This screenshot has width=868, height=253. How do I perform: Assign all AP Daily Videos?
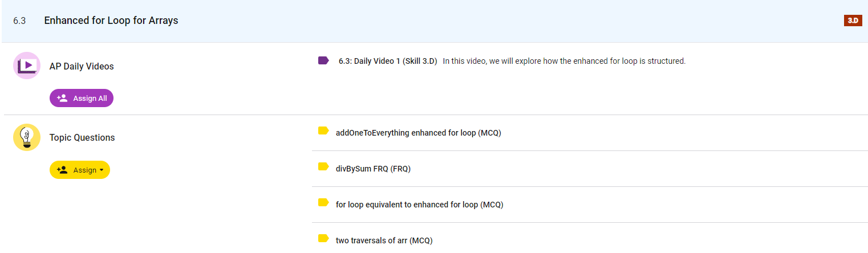pyautogui.click(x=82, y=98)
